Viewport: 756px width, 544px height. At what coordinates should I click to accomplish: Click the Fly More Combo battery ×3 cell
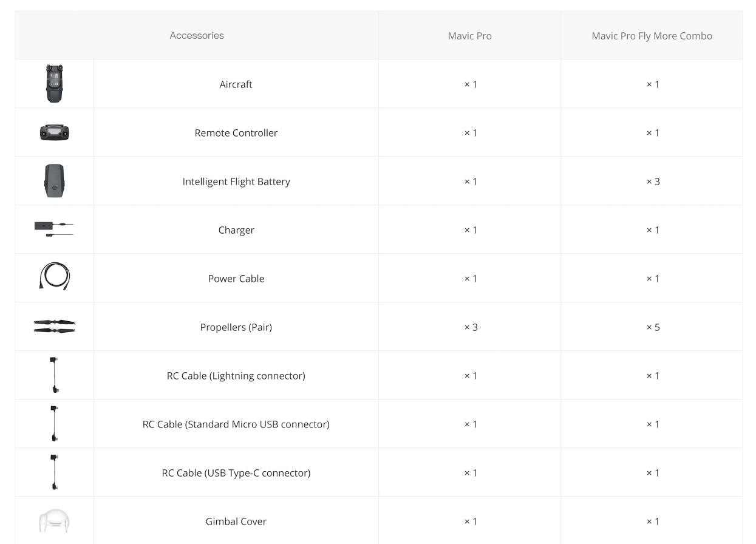point(653,182)
